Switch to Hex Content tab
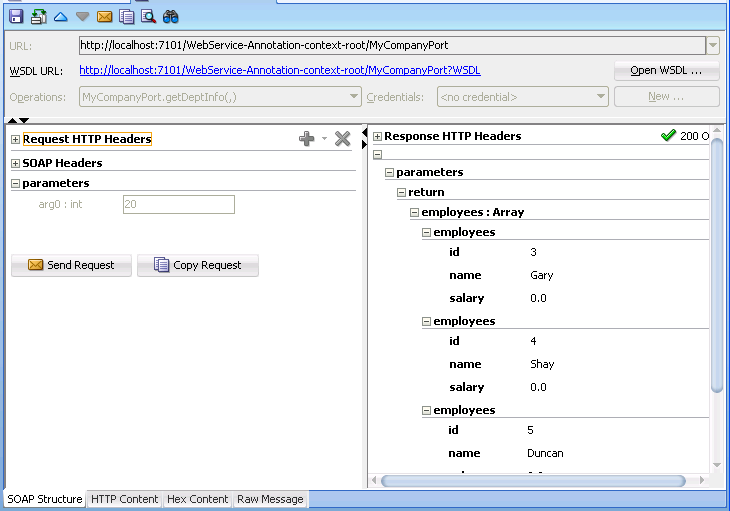 pyautogui.click(x=197, y=499)
